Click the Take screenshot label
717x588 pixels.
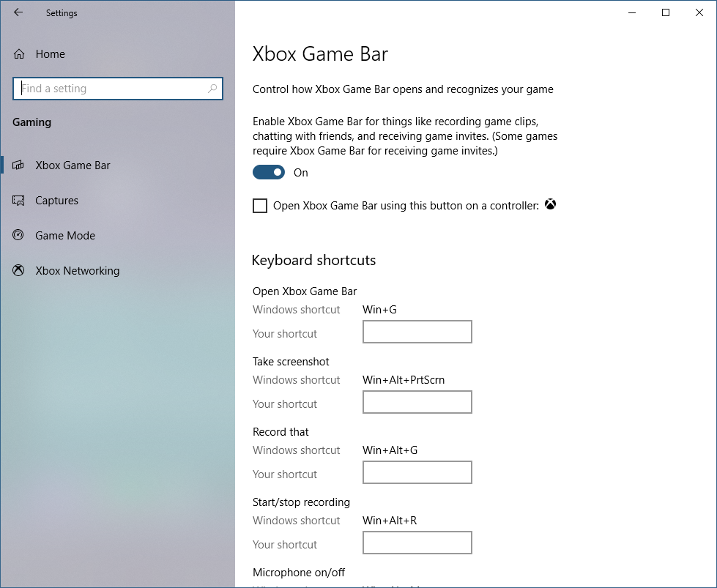coord(291,362)
